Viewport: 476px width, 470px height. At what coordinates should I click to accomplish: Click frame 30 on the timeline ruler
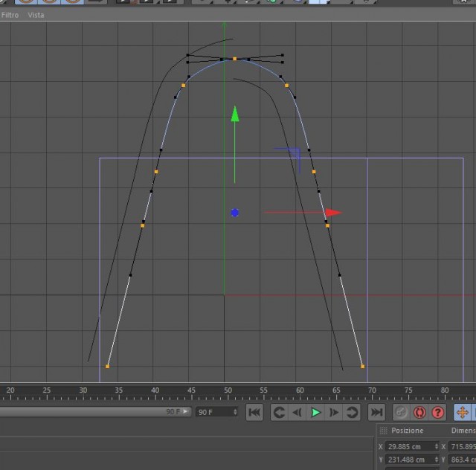[83, 392]
